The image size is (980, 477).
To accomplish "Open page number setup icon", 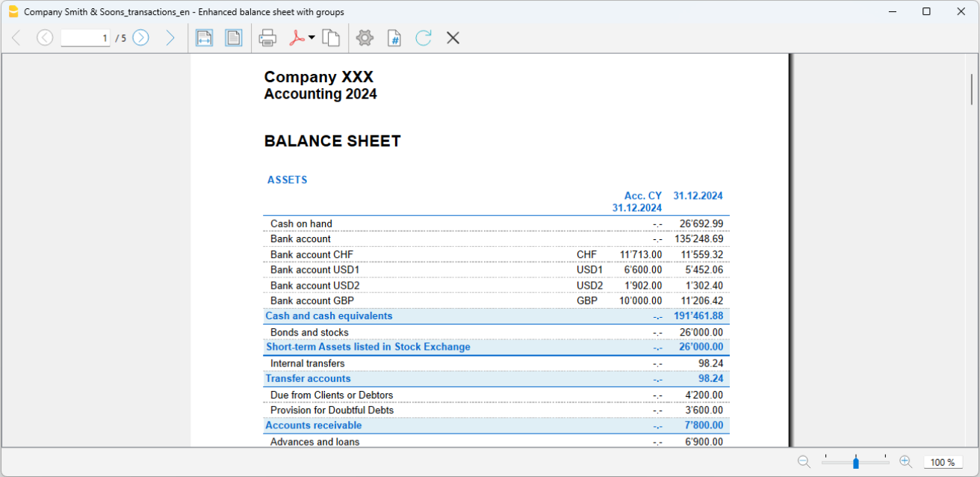I will 394,37.
